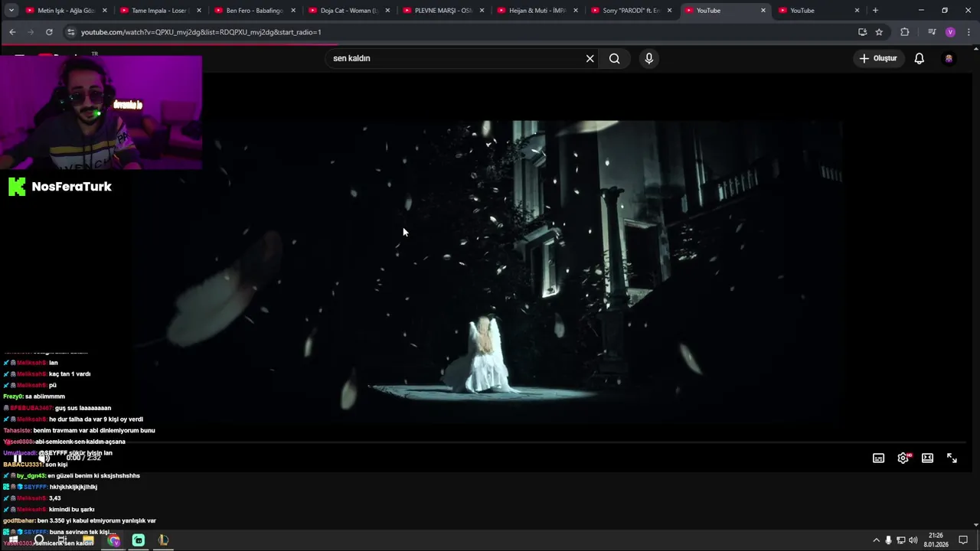
Task: Open Chrome from the taskbar
Action: coord(114,540)
